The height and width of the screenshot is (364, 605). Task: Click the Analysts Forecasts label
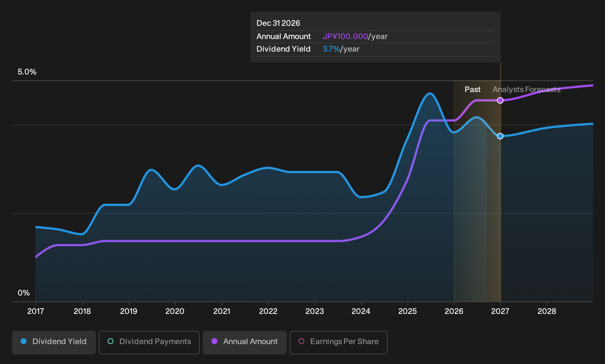527,90
